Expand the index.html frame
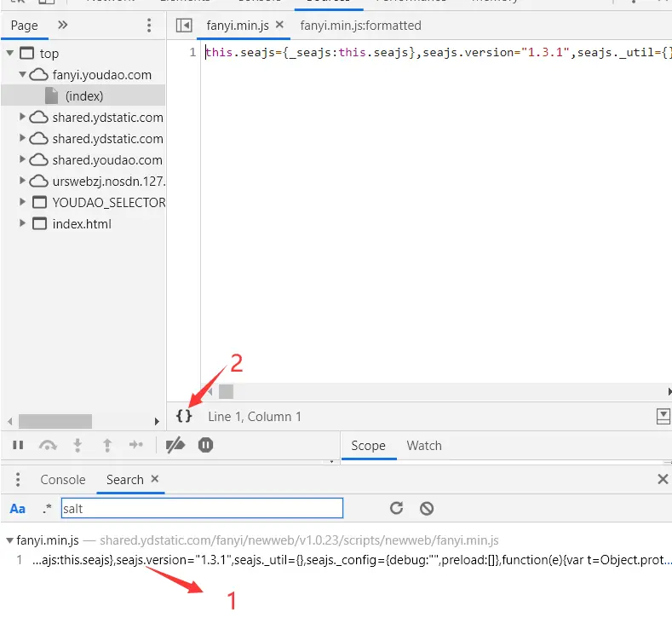 coord(22,223)
